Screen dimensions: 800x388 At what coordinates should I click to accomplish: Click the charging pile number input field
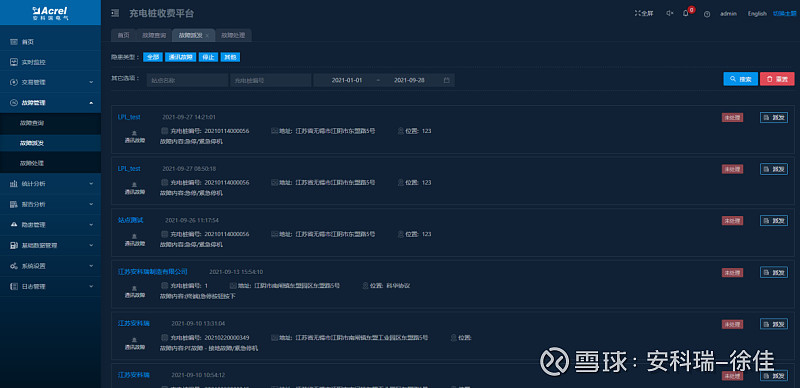270,80
